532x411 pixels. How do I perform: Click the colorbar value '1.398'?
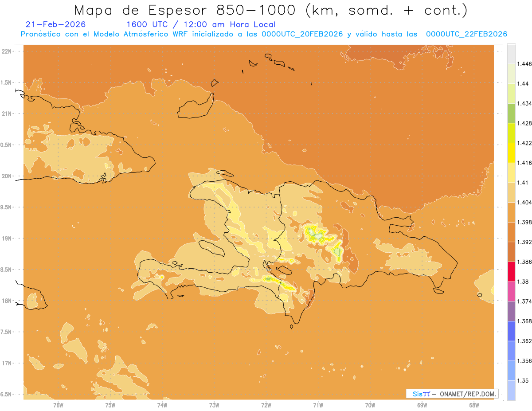tap(525, 222)
